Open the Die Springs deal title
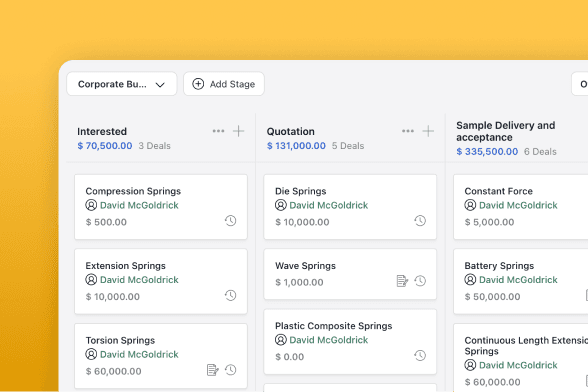 pyautogui.click(x=301, y=191)
